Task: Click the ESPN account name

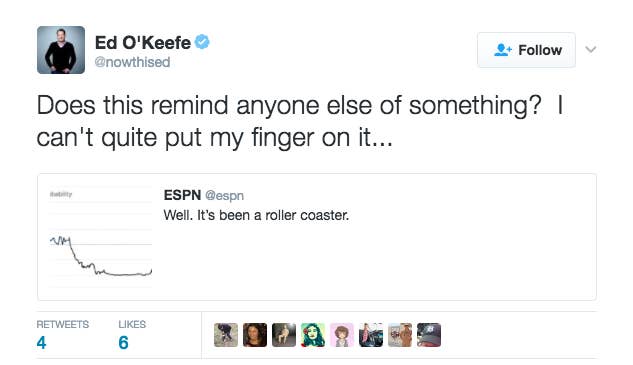Action: click(182, 195)
